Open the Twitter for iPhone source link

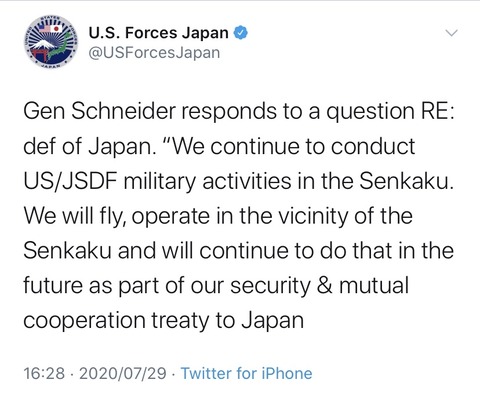click(x=246, y=373)
